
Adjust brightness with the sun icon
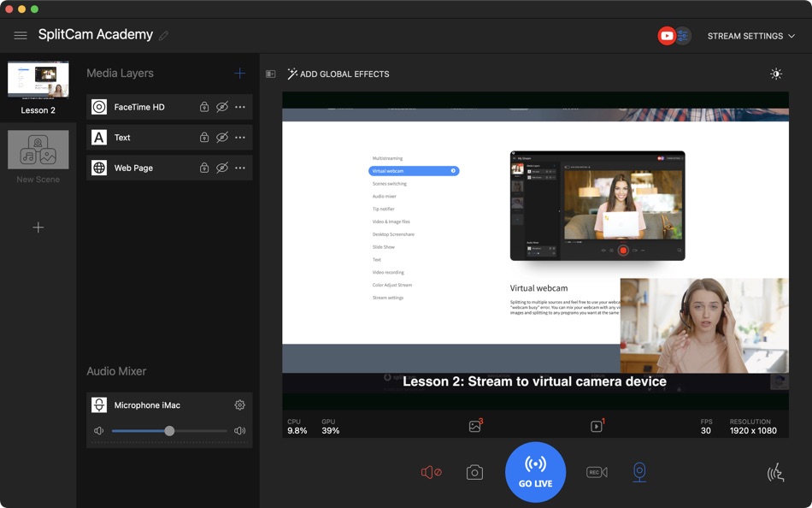(776, 74)
